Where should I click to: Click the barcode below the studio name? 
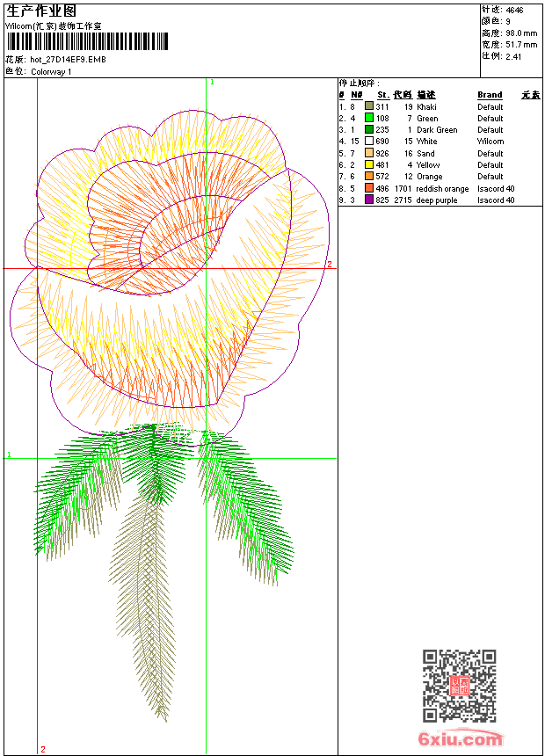click(87, 41)
